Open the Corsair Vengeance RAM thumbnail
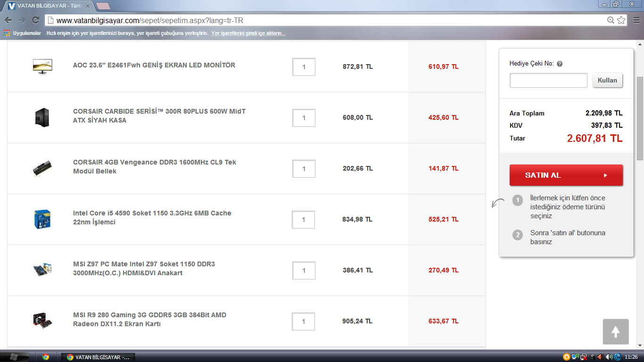 [x=42, y=168]
